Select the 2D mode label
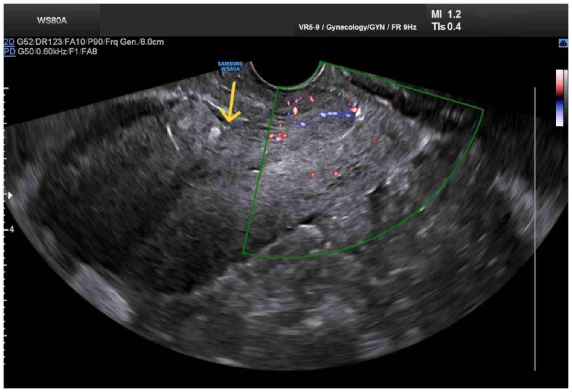572x392 pixels. pos(9,42)
